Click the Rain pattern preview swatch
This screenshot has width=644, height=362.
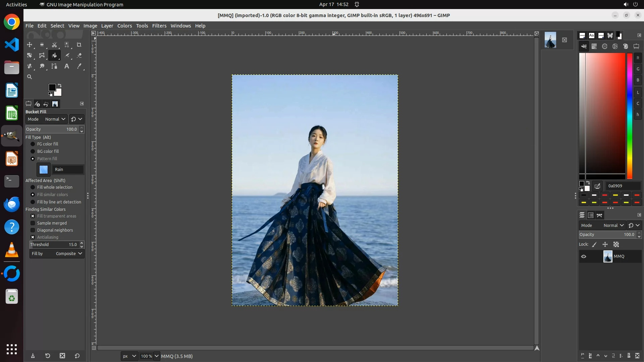point(44,169)
